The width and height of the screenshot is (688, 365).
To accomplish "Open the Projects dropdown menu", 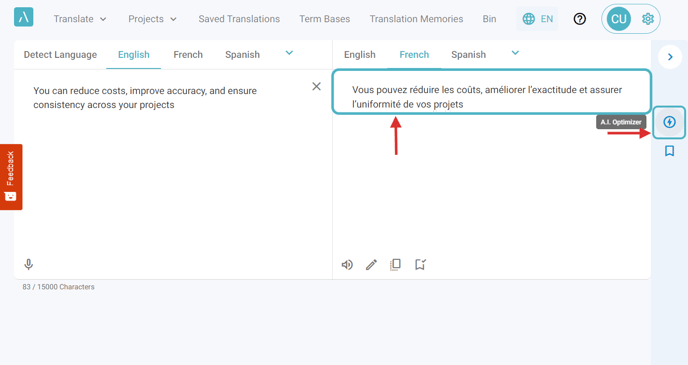I will 152,19.
